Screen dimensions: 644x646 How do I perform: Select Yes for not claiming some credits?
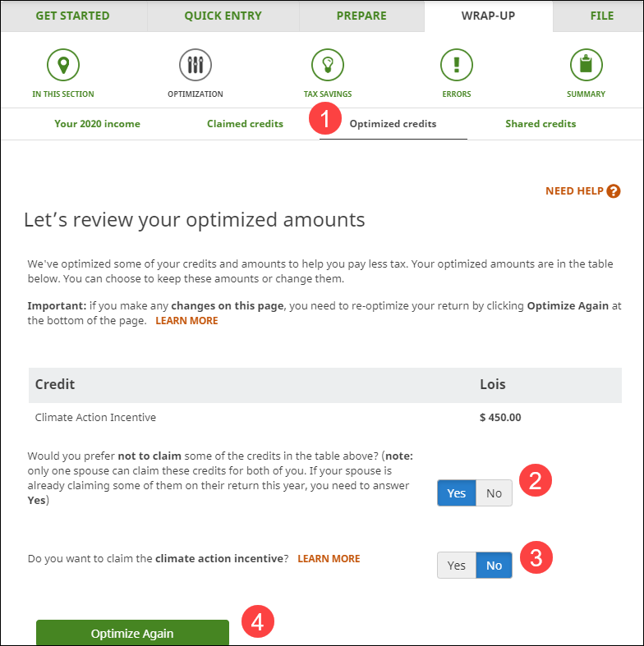click(x=457, y=493)
